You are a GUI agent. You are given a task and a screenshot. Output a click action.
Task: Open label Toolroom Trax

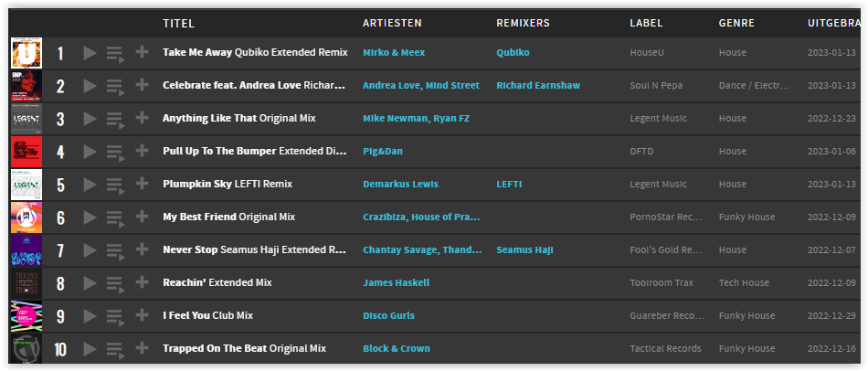662,282
